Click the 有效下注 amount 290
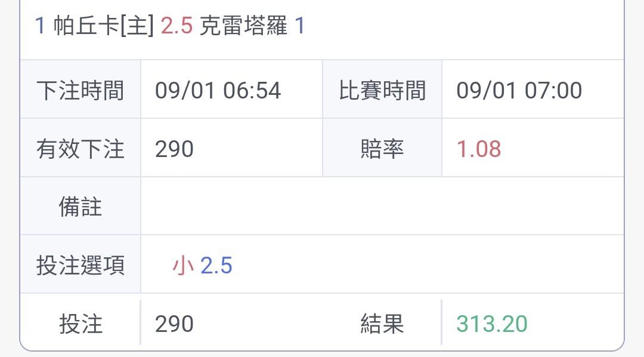 (x=174, y=149)
